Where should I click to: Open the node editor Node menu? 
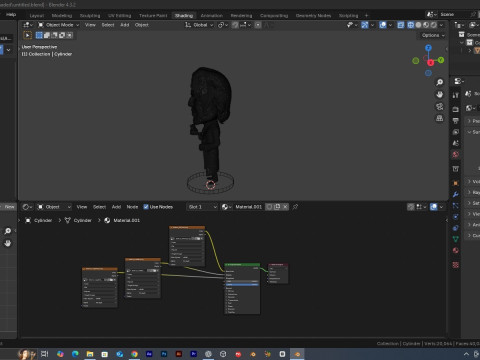tap(132, 207)
